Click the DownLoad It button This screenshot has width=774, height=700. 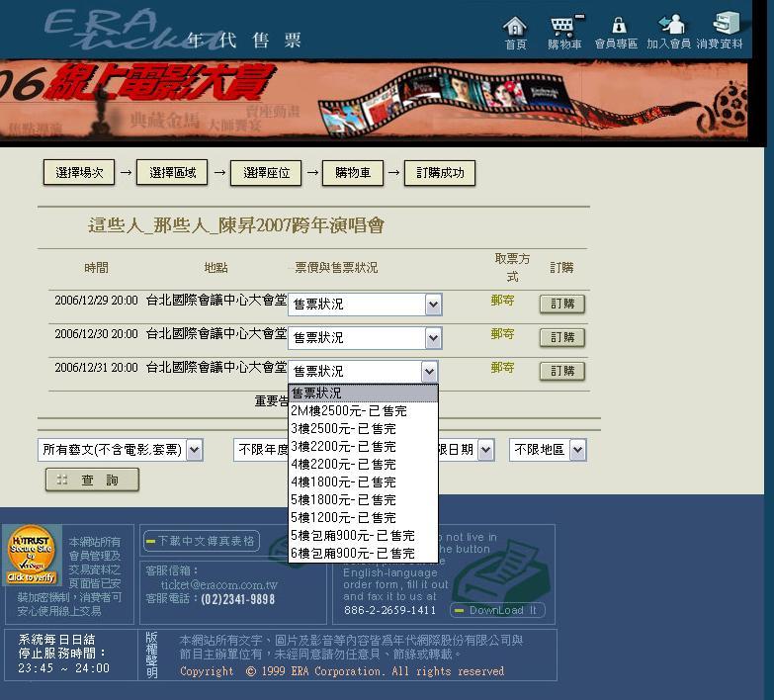click(x=497, y=610)
